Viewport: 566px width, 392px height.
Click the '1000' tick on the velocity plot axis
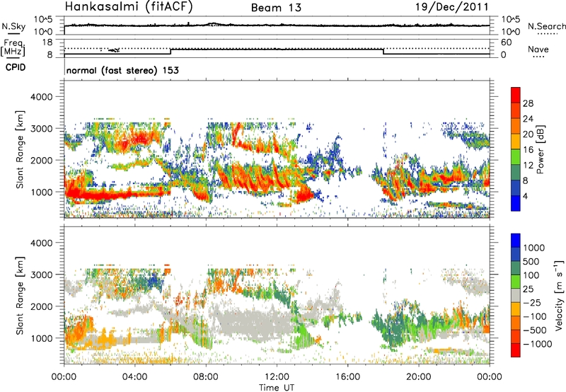(41, 338)
